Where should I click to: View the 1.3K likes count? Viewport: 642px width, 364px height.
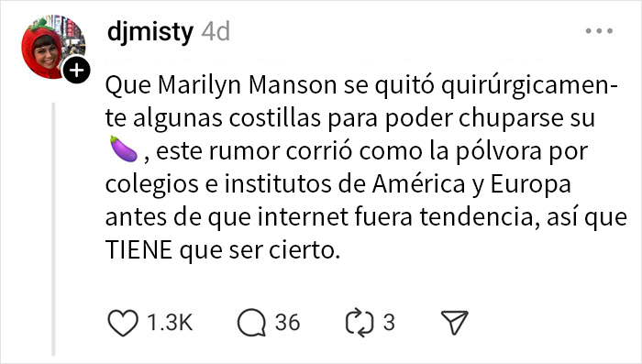[x=170, y=323]
